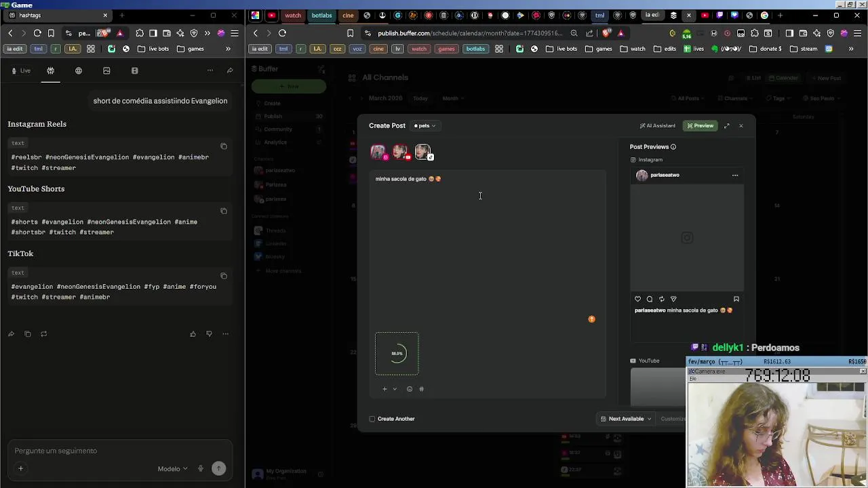The height and width of the screenshot is (488, 868).
Task: Close the Create Post dialog
Action: [741, 125]
